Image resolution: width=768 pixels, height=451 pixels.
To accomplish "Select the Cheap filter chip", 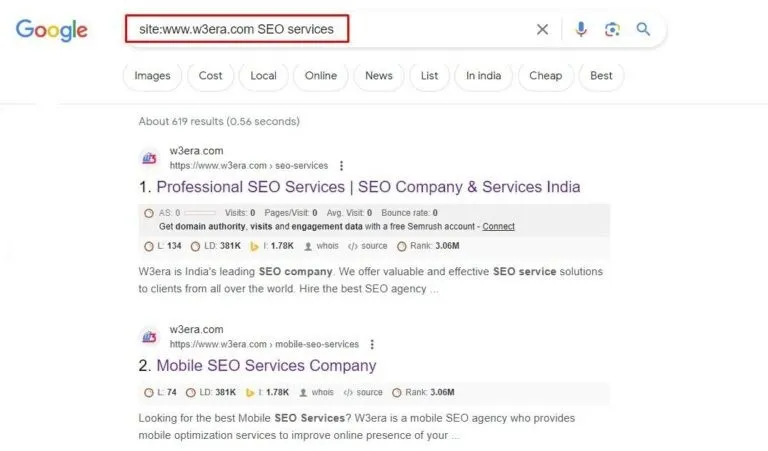I will (546, 76).
